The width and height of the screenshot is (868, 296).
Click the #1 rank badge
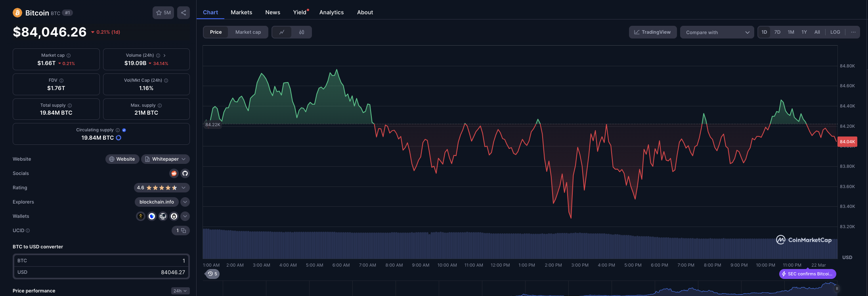click(67, 13)
